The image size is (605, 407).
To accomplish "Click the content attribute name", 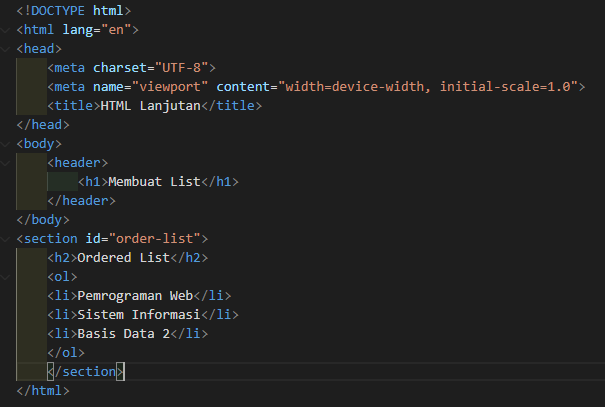I will click(x=243, y=87).
